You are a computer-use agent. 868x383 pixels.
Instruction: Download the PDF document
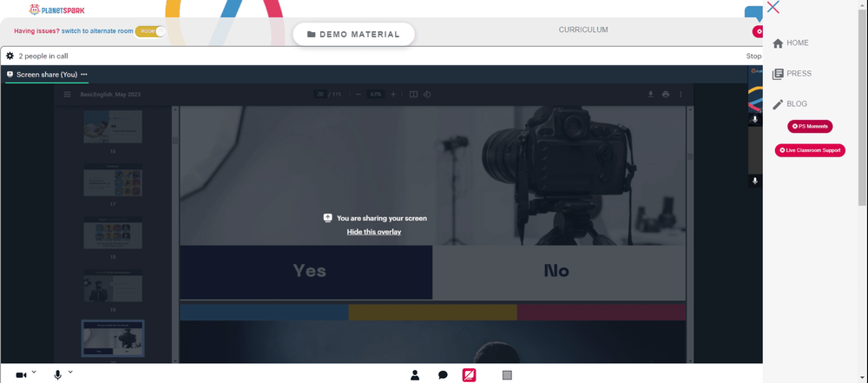pyautogui.click(x=651, y=94)
